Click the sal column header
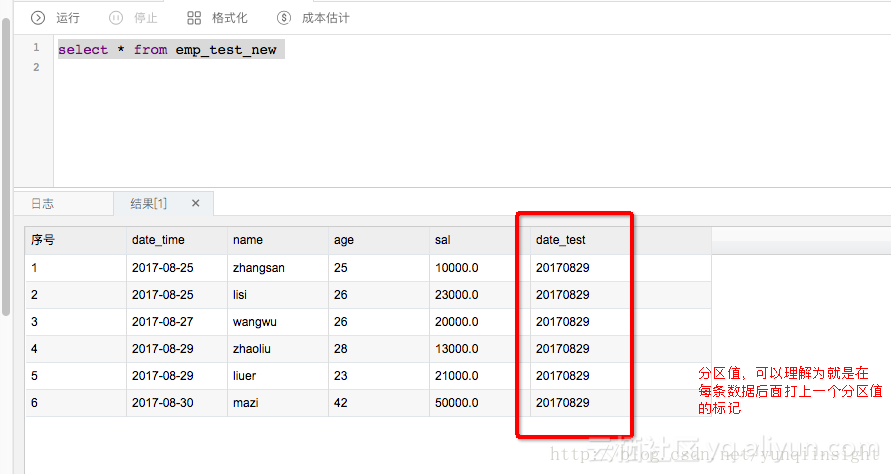The width and height of the screenshot is (891, 474). pos(480,240)
